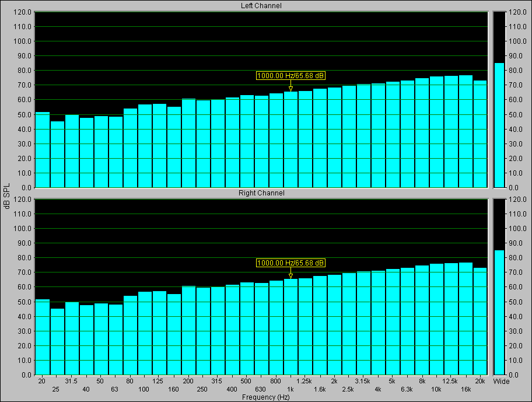Click the 100 frequency axis label
Screen dimensions: 532x402
(x=143, y=389)
